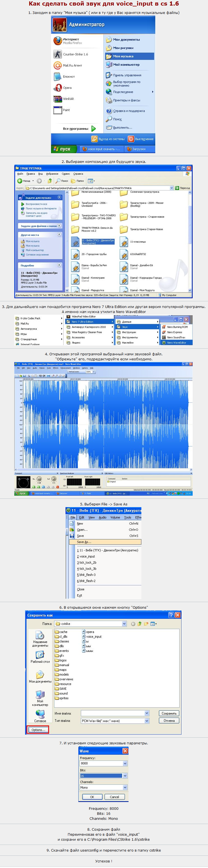Screen dimensions: 208x868
Task: Open Мой компьютер from Start menu
Action: (123, 64)
